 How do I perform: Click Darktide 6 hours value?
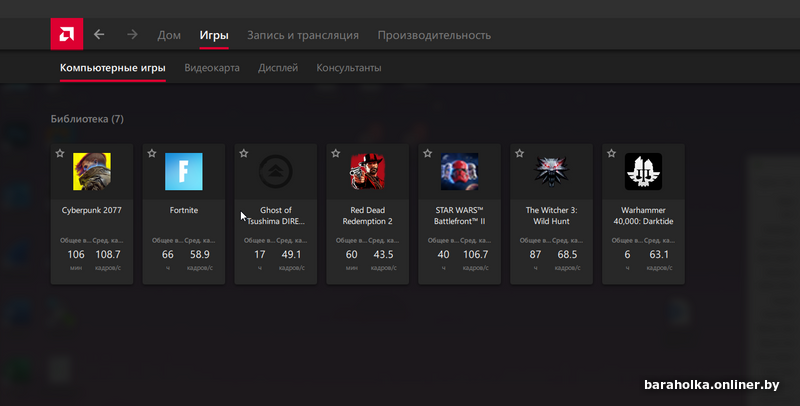(x=627, y=254)
